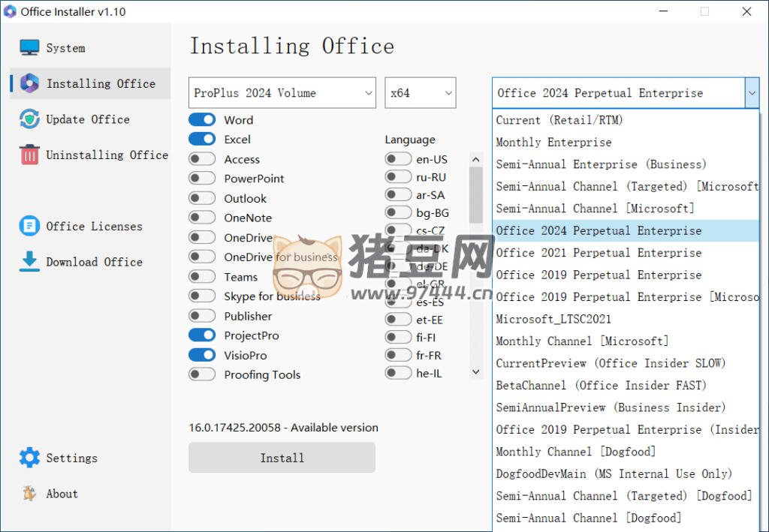Enable the Proofing Tools toggle
Image resolution: width=769 pixels, height=532 pixels.
coord(202,374)
